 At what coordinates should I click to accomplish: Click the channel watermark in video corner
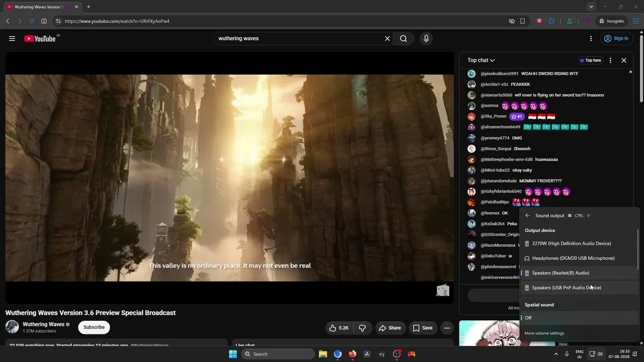click(x=443, y=290)
